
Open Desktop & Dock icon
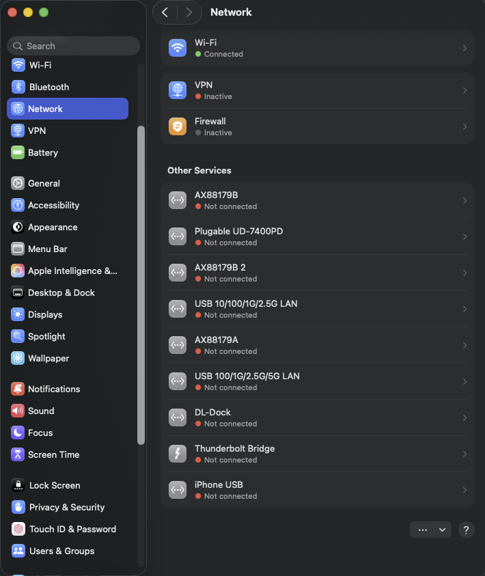[x=18, y=293]
